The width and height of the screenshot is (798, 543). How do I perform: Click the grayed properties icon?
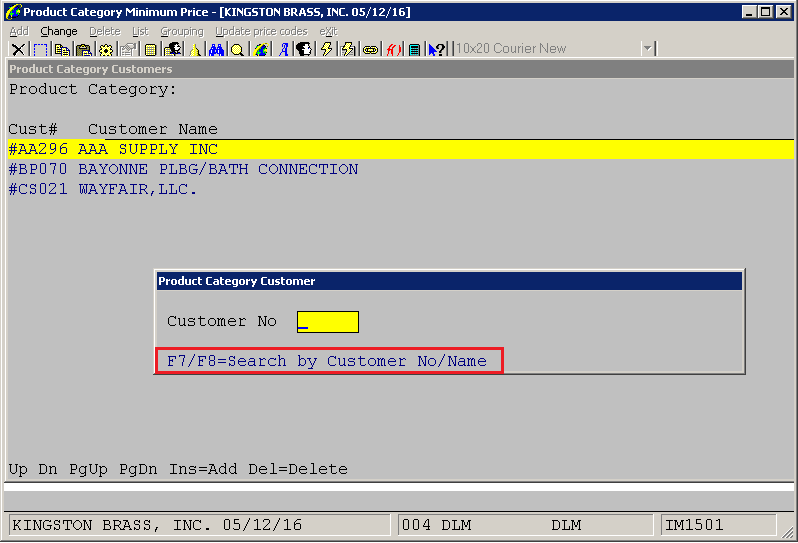[x=128, y=49]
